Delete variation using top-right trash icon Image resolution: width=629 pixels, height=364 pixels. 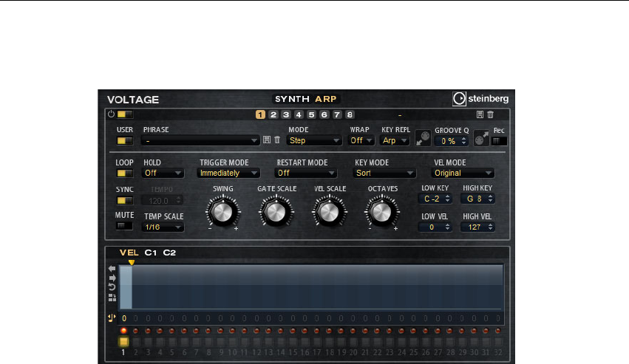[x=490, y=114]
